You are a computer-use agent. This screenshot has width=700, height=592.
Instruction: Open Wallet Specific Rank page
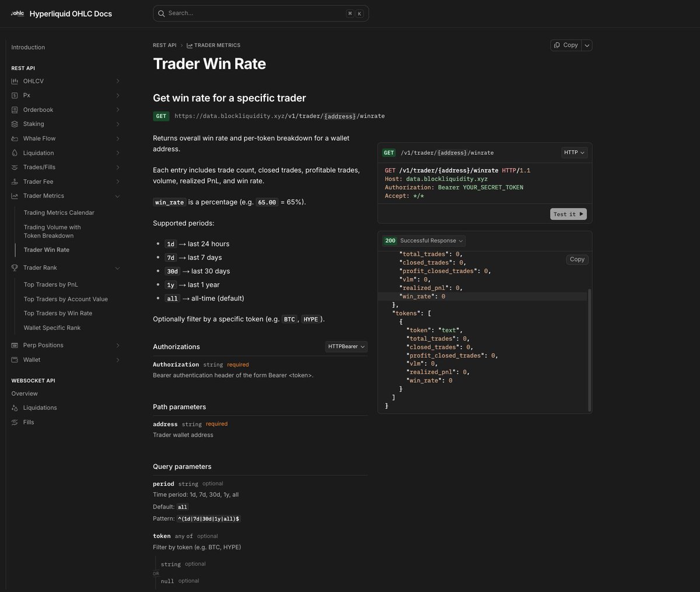(x=52, y=328)
